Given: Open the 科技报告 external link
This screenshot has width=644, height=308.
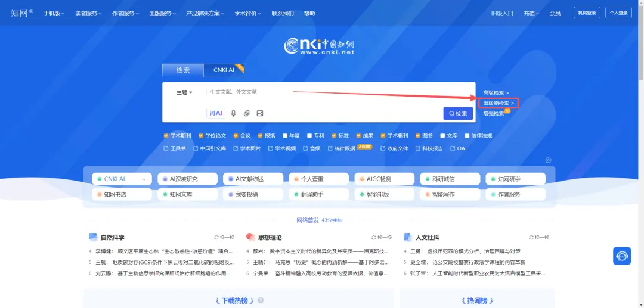Looking at the screenshot, I should tap(429, 148).
